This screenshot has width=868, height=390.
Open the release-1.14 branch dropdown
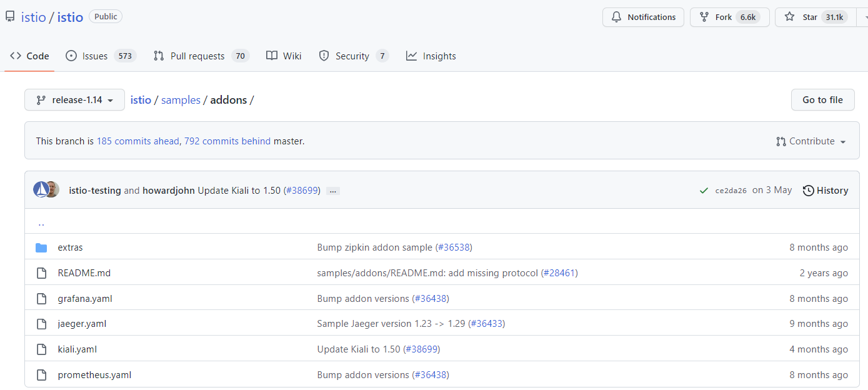[74, 100]
